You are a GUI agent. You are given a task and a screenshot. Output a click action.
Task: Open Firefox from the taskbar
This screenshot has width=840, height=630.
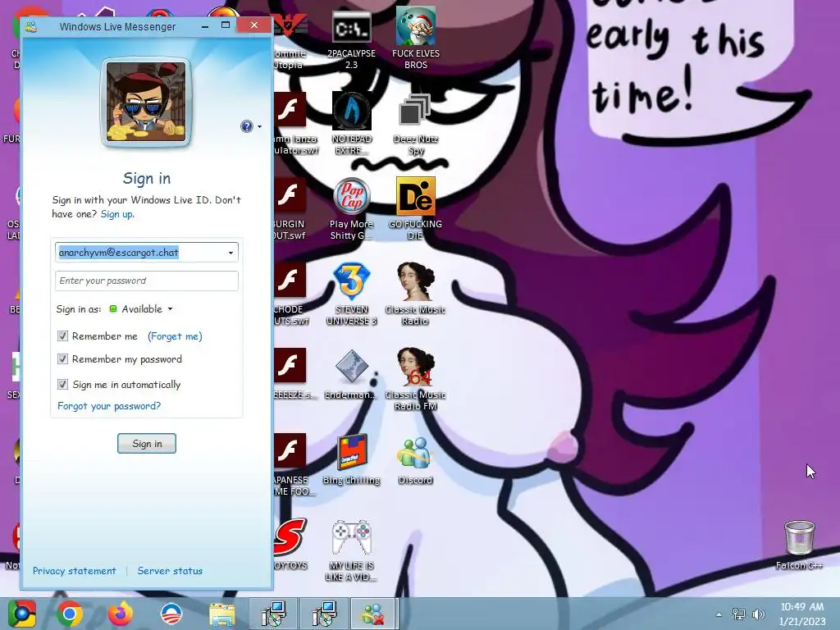tap(121, 614)
